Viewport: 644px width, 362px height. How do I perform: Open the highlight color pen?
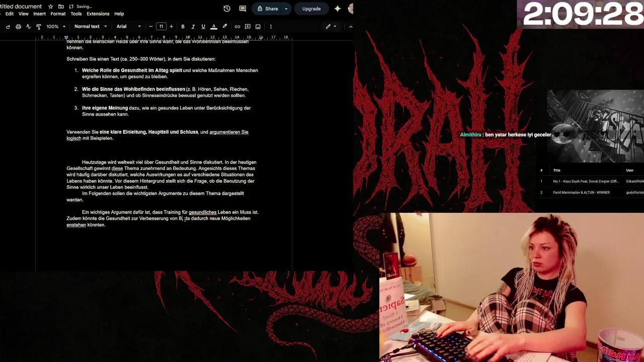tap(224, 27)
